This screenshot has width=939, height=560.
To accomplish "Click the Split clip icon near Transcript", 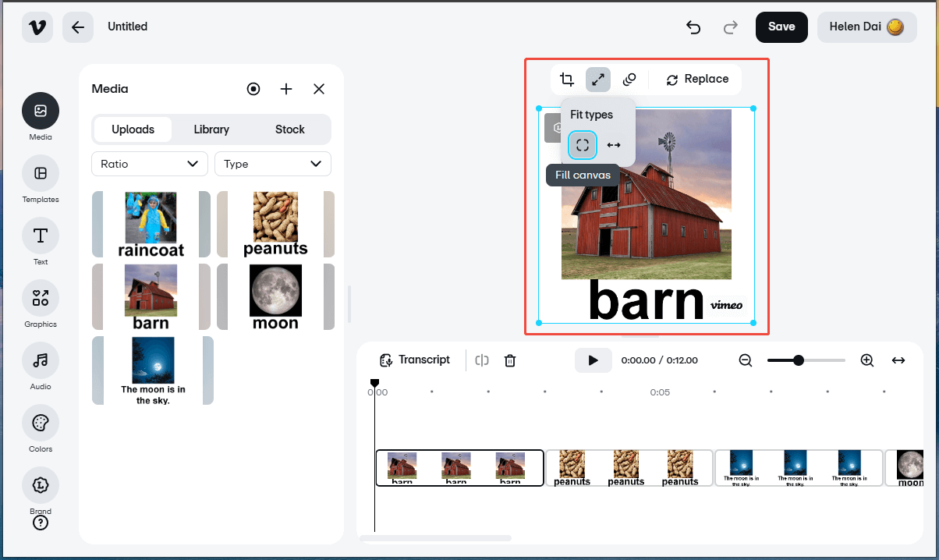I will click(481, 360).
